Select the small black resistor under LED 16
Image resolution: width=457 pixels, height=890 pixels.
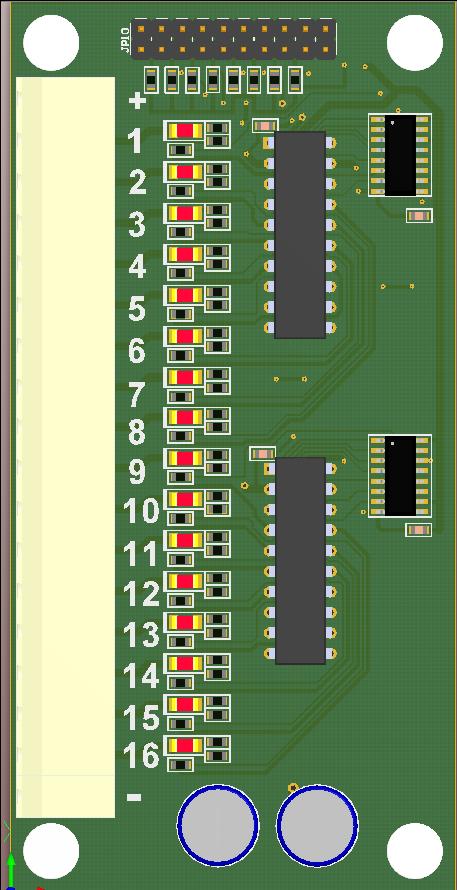pyautogui.click(x=181, y=764)
